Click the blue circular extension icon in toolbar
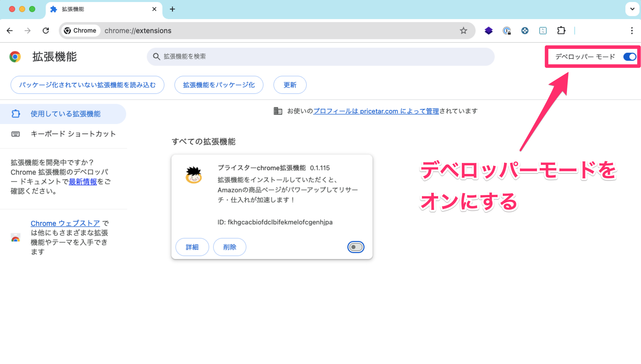The height and width of the screenshot is (364, 641). [x=525, y=31]
